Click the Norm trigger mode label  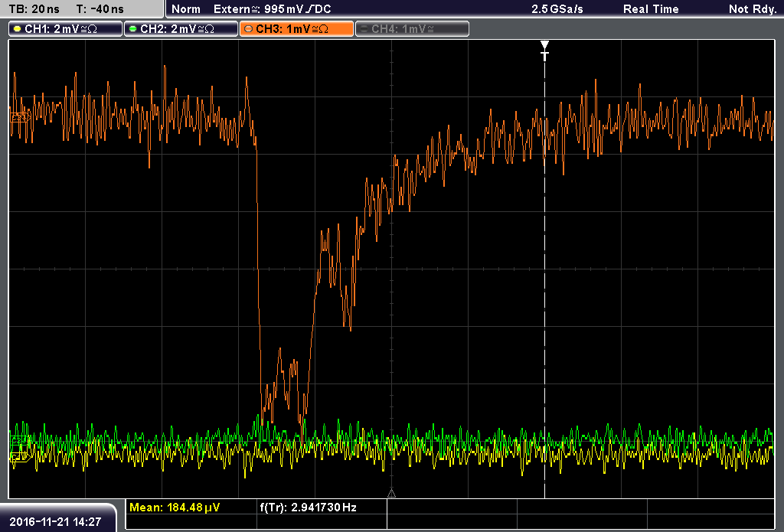coord(185,9)
